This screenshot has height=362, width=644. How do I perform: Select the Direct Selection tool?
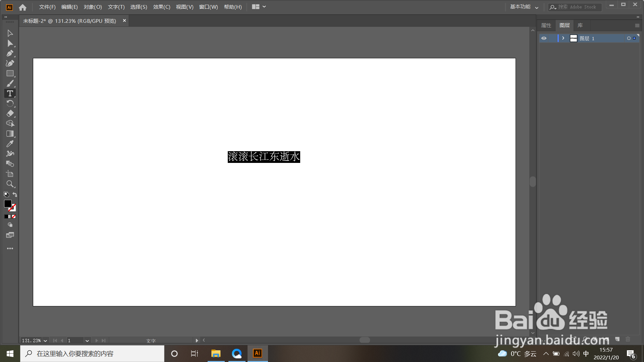tap(10, 43)
